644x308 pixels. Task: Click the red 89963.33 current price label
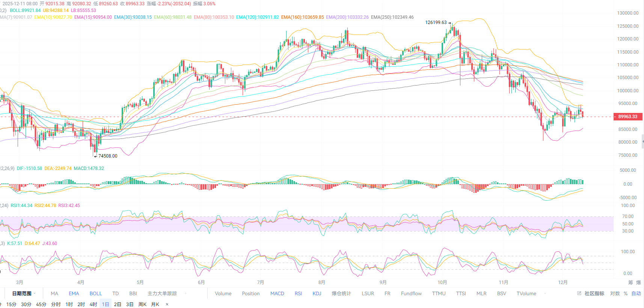(627, 117)
